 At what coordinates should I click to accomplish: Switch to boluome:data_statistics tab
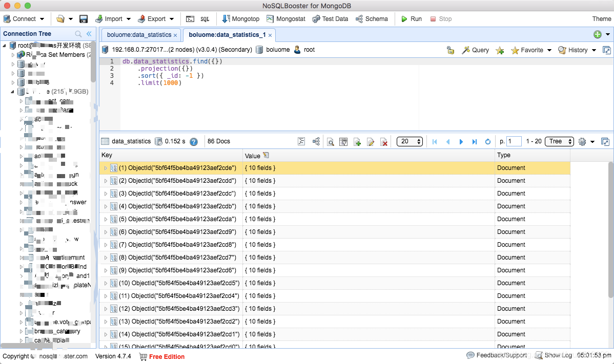click(x=139, y=35)
